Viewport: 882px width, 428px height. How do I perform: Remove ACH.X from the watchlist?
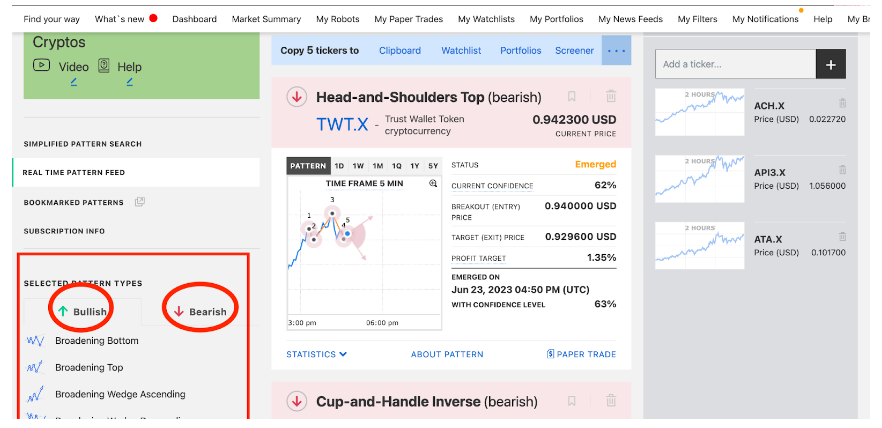842,103
